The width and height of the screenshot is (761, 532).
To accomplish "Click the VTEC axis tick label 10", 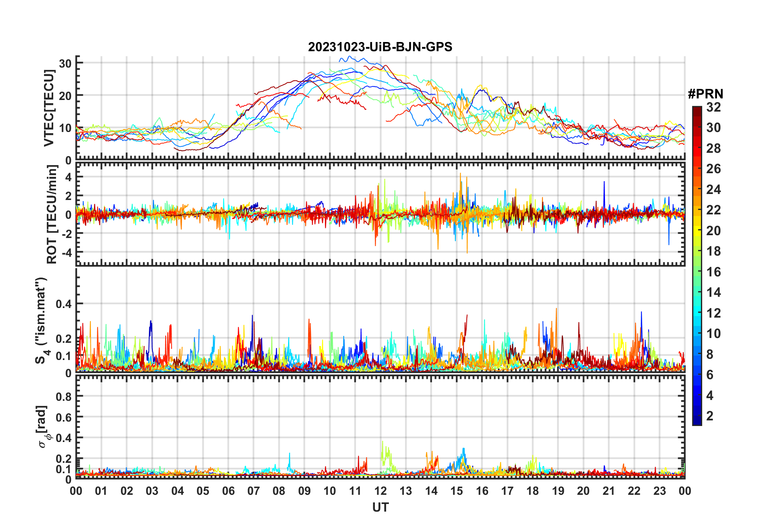I will pyautogui.click(x=66, y=128).
